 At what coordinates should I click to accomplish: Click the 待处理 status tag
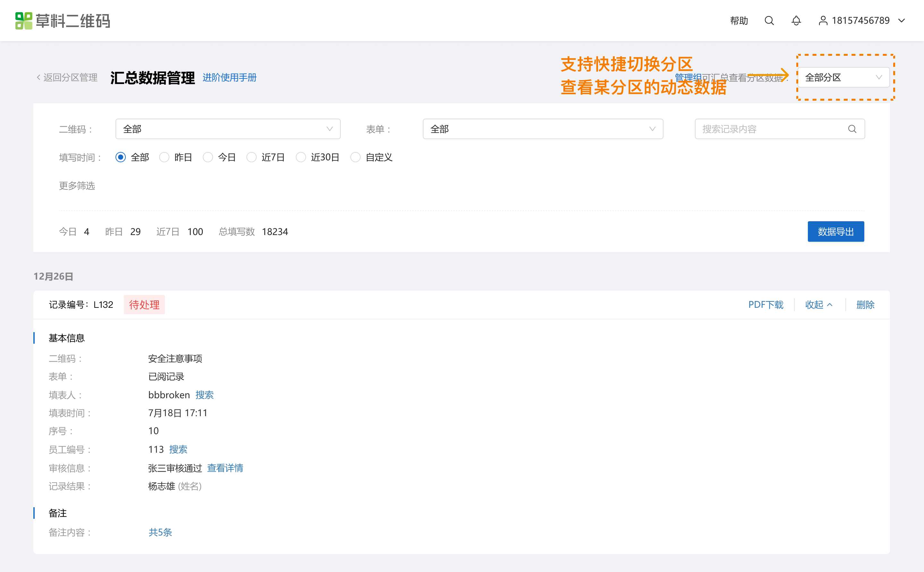[144, 305]
